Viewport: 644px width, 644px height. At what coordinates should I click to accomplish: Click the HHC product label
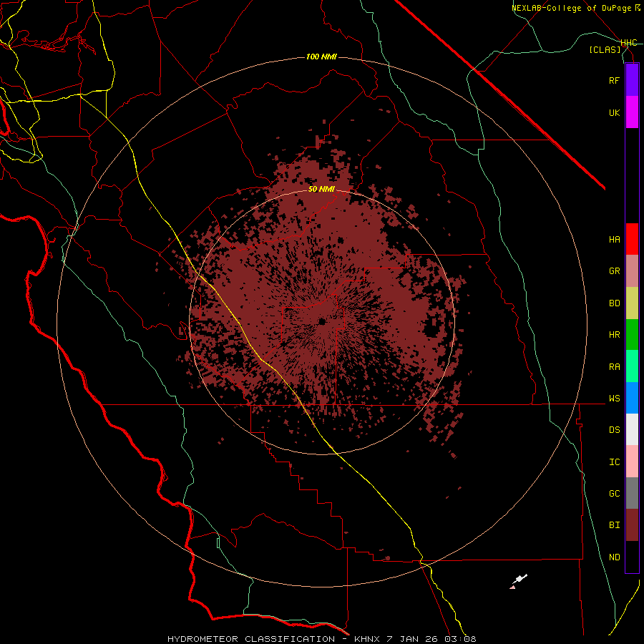click(629, 43)
